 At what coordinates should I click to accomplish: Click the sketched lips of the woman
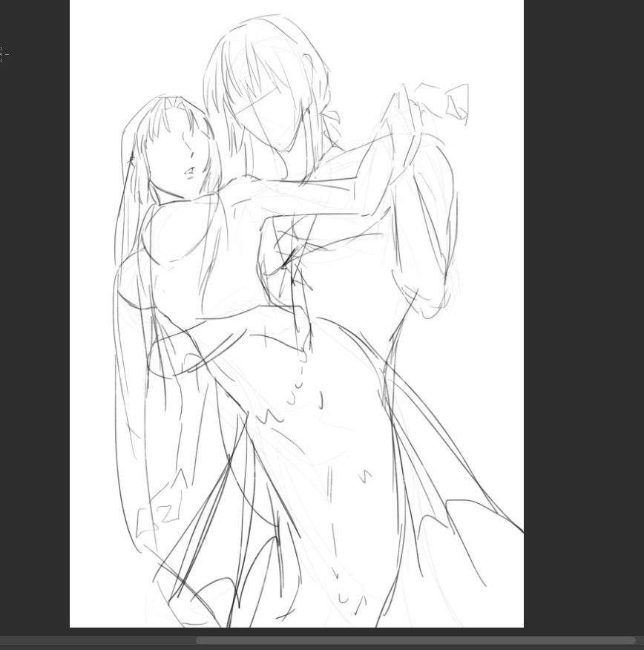pyautogui.click(x=190, y=171)
